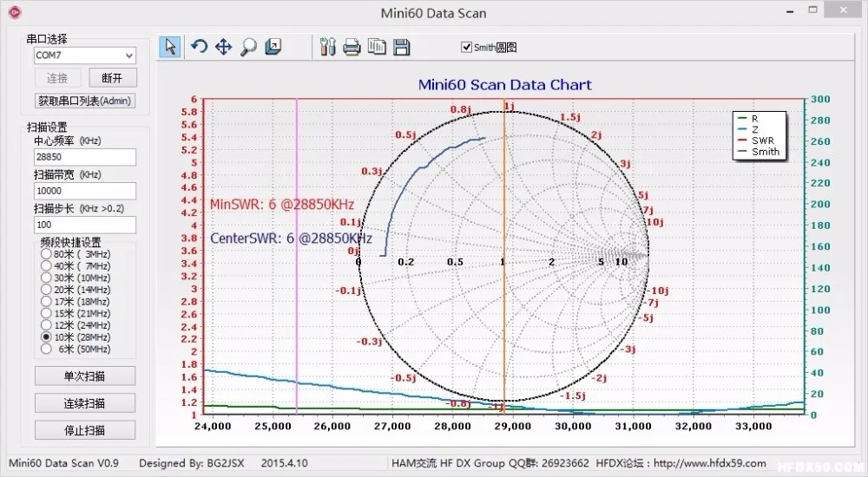Select the 17米 (18MHz) band
Viewport: 868px width, 477px height.
point(46,302)
